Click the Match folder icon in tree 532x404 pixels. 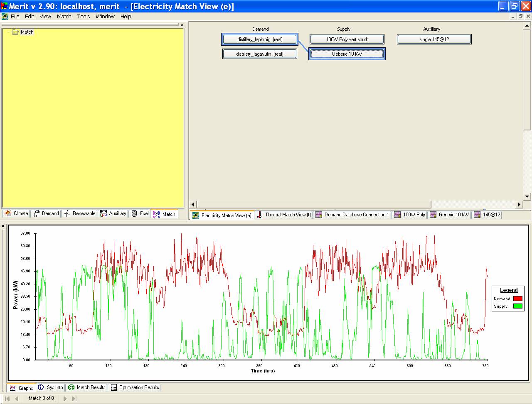pyautogui.click(x=15, y=32)
